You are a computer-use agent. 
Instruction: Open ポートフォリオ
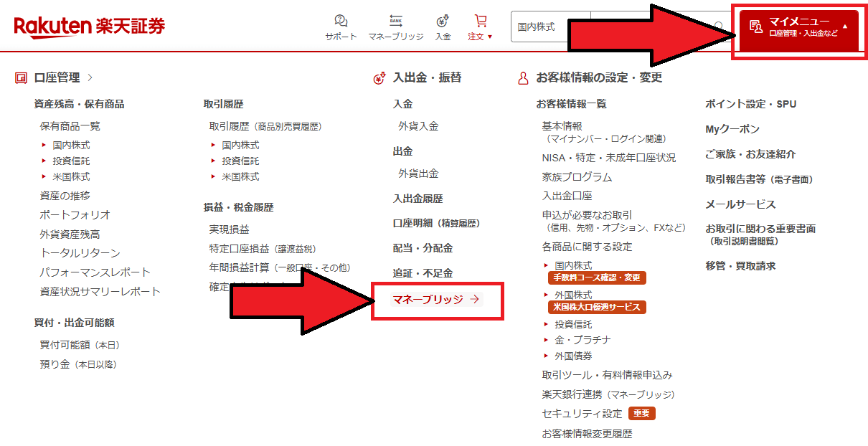click(x=75, y=214)
